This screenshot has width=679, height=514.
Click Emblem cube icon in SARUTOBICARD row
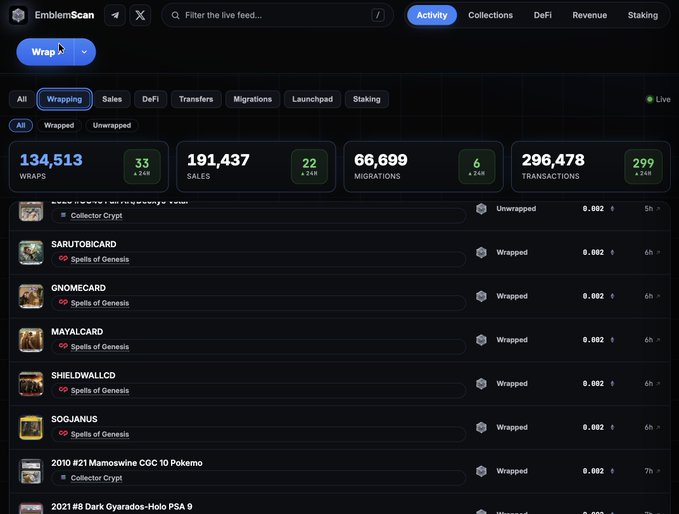point(481,252)
